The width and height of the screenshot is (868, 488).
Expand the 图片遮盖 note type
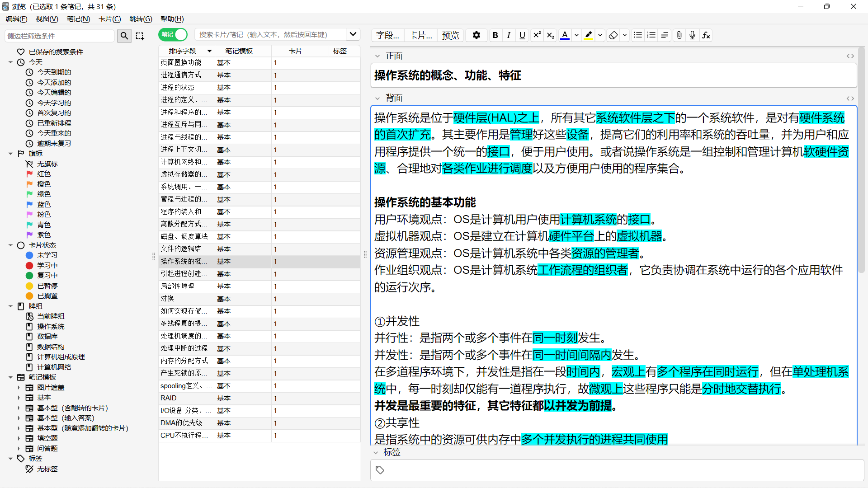tap(19, 388)
